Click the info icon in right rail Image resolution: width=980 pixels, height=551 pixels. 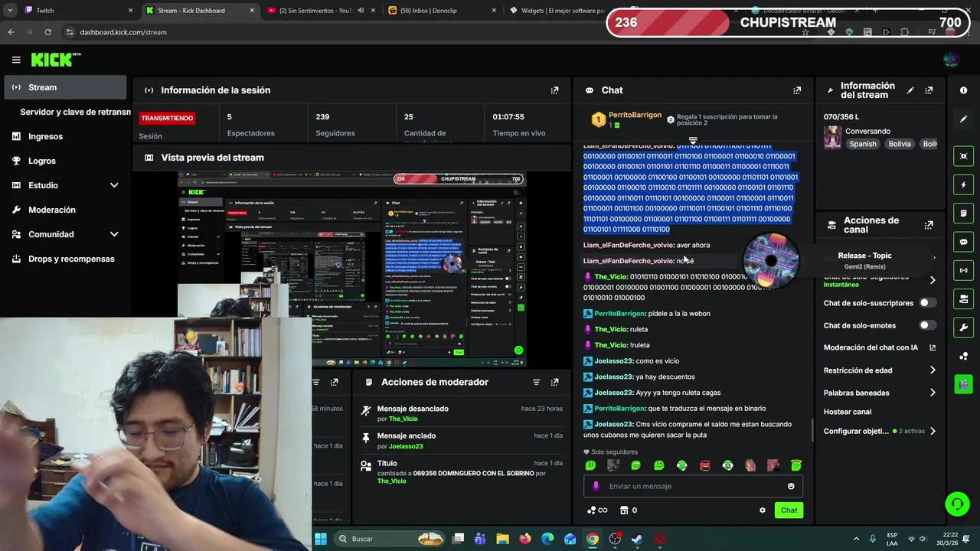click(x=963, y=90)
